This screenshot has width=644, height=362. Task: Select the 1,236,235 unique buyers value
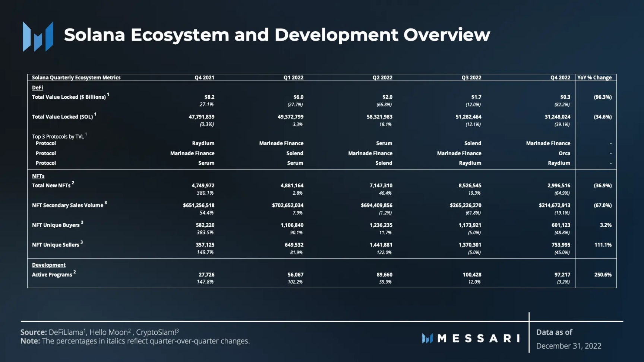click(381, 225)
